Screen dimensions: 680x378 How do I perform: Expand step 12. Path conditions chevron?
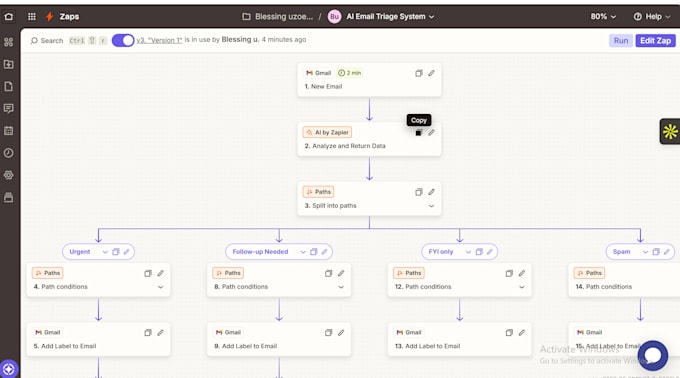[x=522, y=287]
